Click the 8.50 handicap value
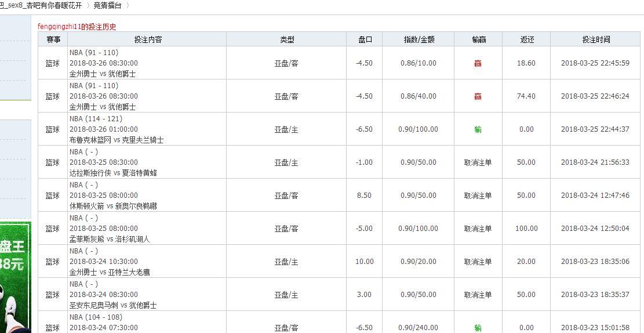Viewport: 644px width, 333px height. [x=364, y=196]
